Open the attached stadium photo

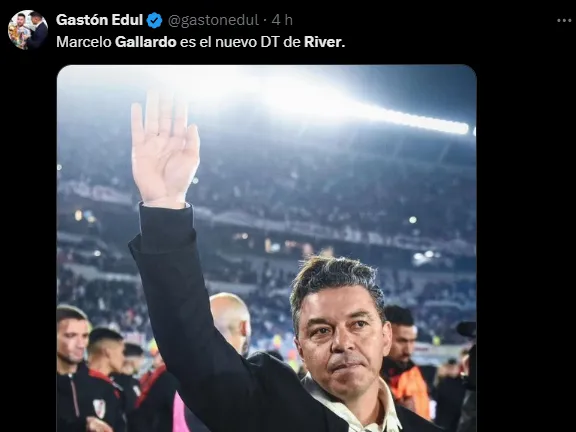tap(267, 248)
